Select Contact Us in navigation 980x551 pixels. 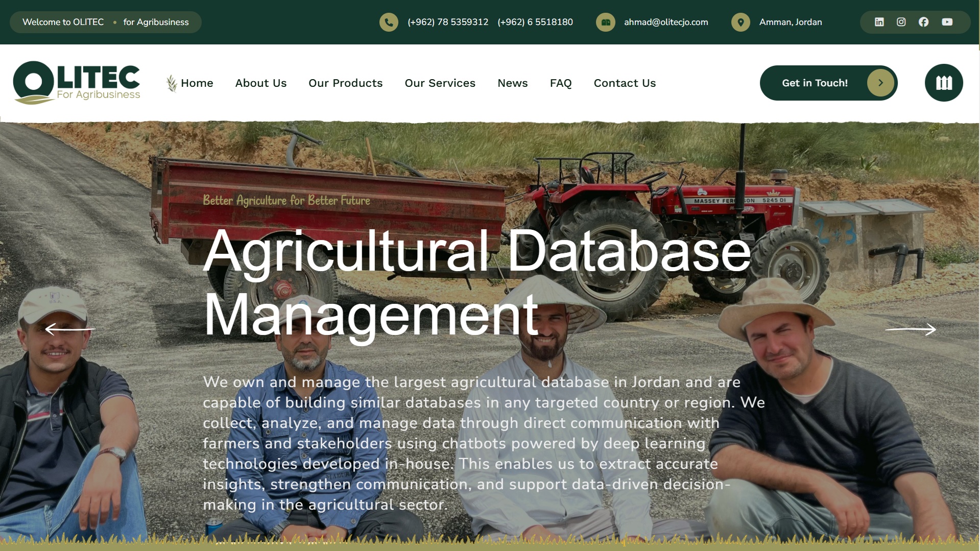point(624,83)
